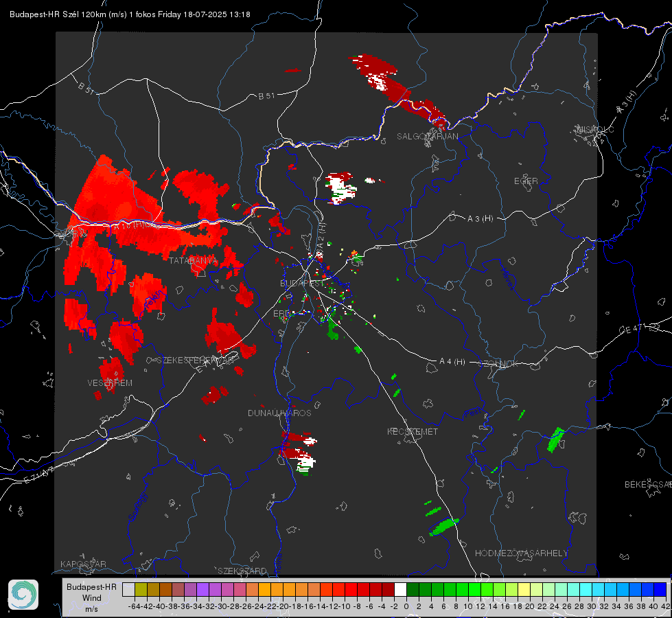Click the dark blue legend swatch above 42
The height and width of the screenshot is (618, 672).
point(660,590)
